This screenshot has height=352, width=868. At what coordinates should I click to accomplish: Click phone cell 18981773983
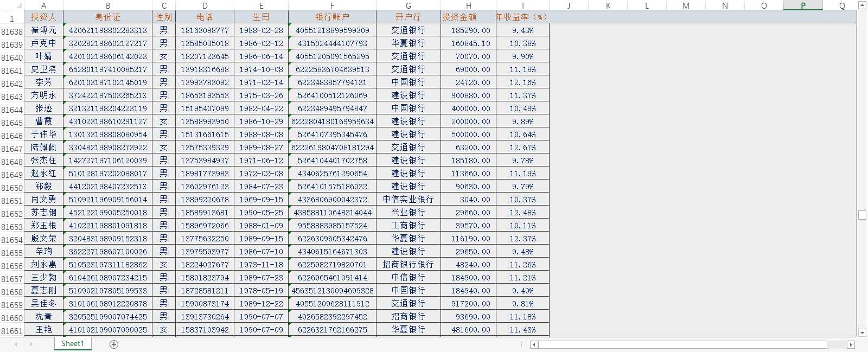coord(205,174)
